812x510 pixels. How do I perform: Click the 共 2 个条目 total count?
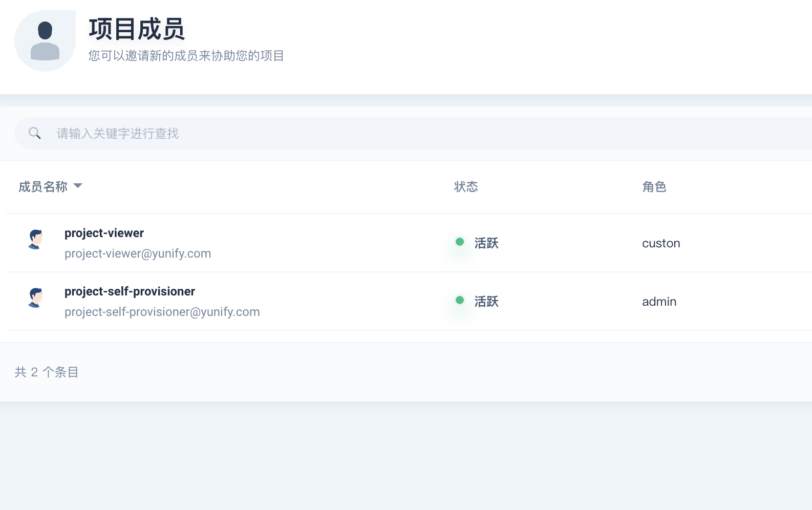(47, 372)
